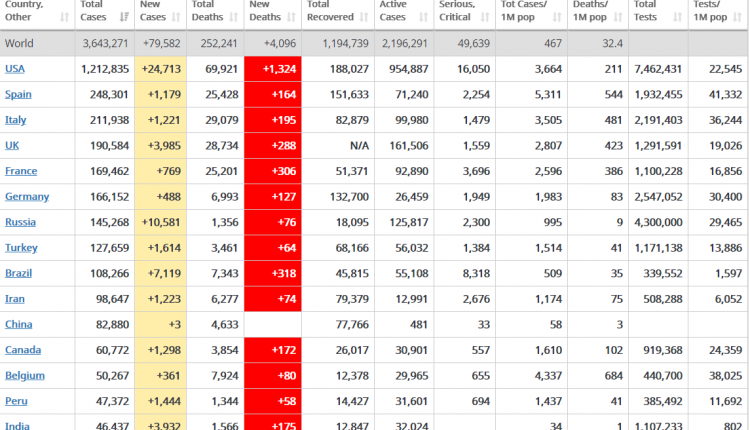Select Peru tests per million 11,692
This screenshot has width=750, height=430.
(726, 401)
